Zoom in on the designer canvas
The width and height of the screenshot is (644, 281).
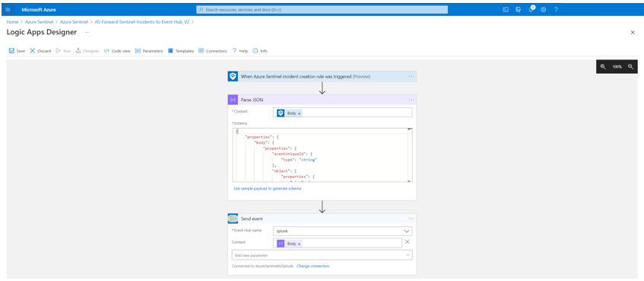tap(603, 67)
